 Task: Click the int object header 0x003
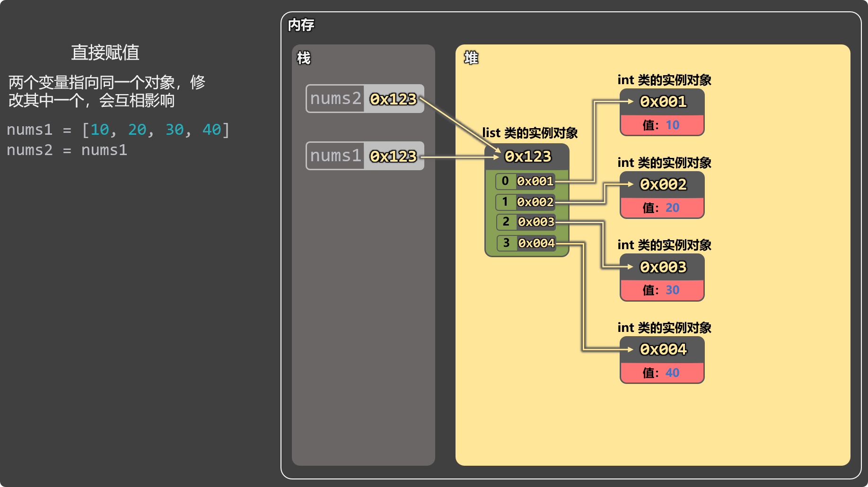pyautogui.click(x=662, y=267)
